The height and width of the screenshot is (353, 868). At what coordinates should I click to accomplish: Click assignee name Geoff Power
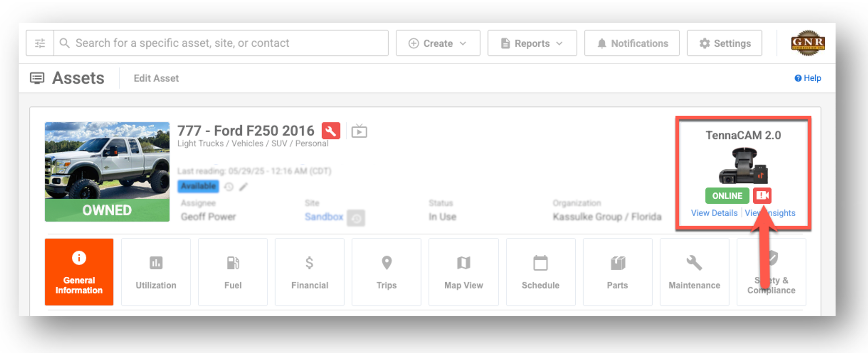point(208,217)
